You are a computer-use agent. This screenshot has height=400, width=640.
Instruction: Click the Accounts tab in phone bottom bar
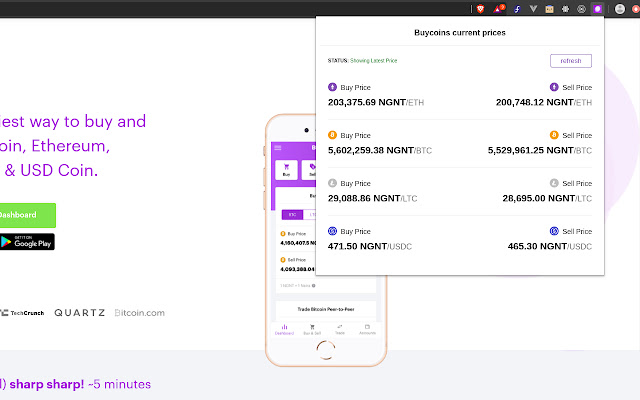coord(367,330)
